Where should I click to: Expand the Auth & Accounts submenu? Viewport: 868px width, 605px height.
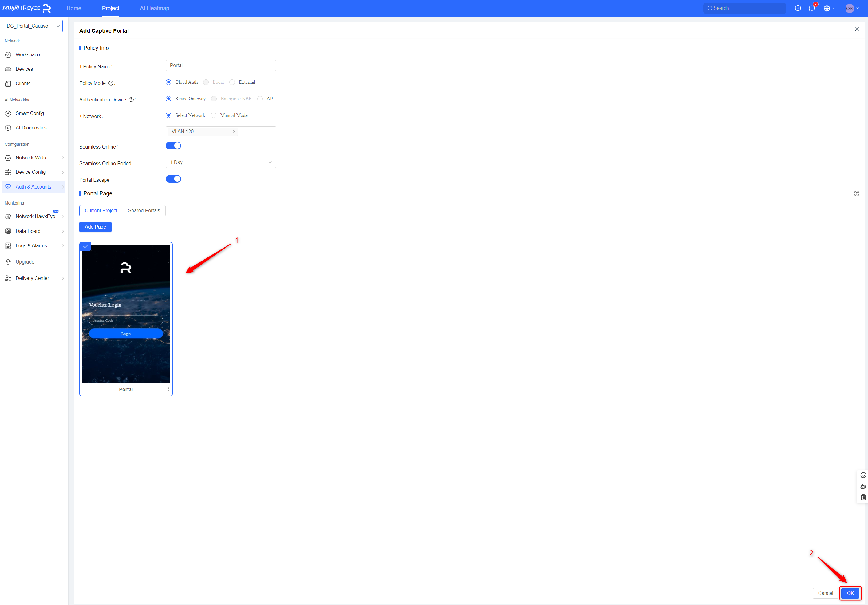(x=63, y=187)
